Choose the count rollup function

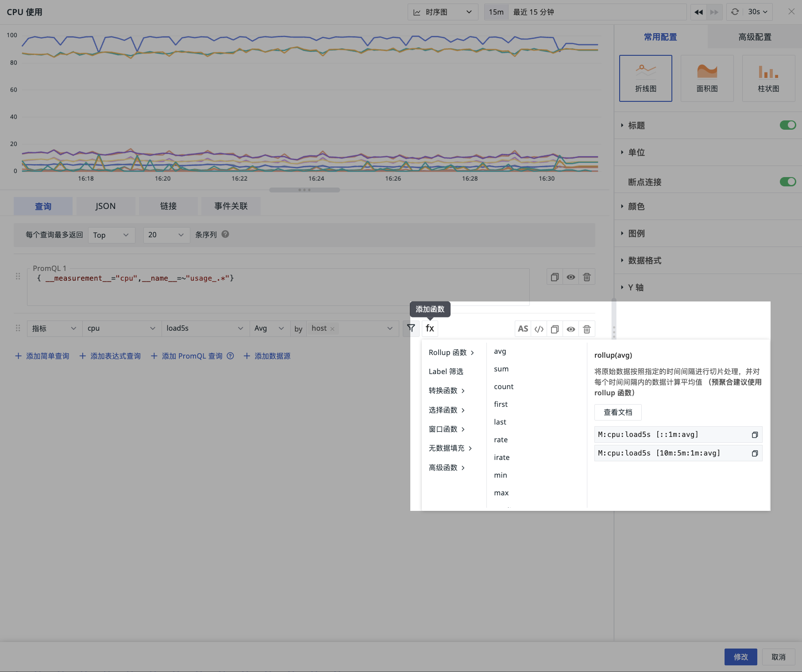tap(504, 386)
